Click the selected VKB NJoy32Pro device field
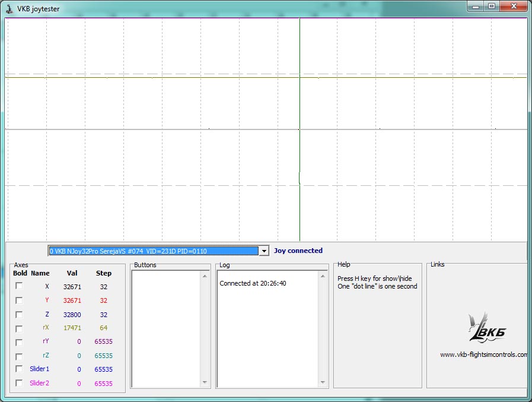Viewport: 532px width, 402px height. click(x=153, y=251)
